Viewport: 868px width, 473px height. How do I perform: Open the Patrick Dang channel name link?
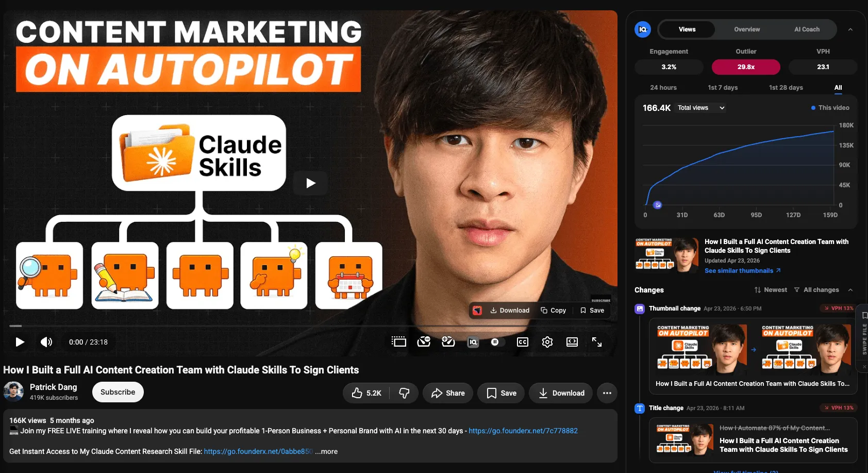pos(53,387)
